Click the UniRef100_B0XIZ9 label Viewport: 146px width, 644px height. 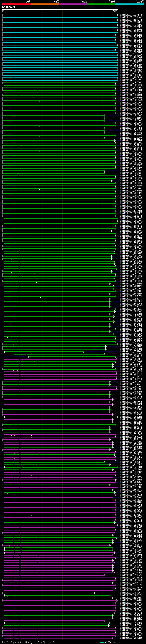[x=131, y=309]
